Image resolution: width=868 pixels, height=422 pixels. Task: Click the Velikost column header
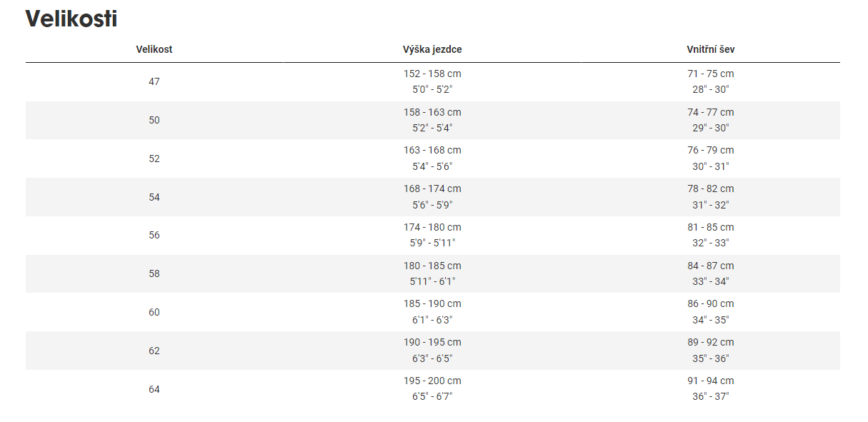[154, 49]
